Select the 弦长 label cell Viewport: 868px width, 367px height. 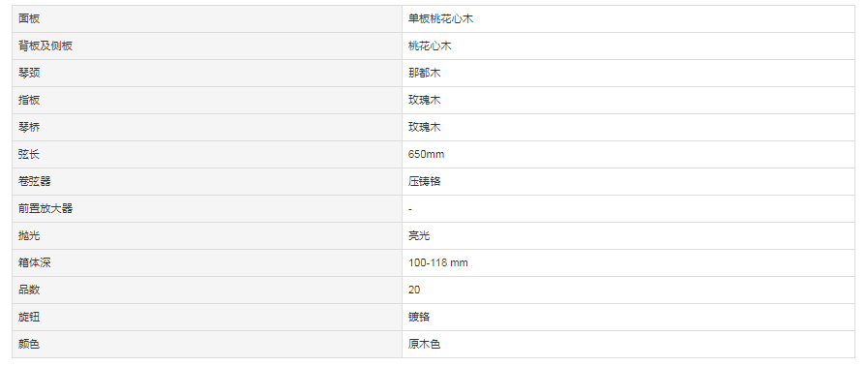tap(207, 154)
